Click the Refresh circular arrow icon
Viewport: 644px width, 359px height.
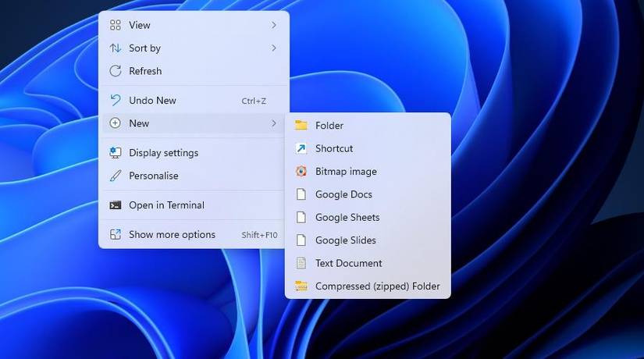[116, 71]
